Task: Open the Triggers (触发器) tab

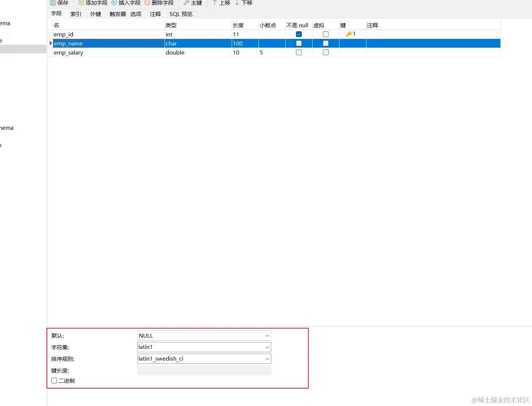Action: [x=118, y=14]
